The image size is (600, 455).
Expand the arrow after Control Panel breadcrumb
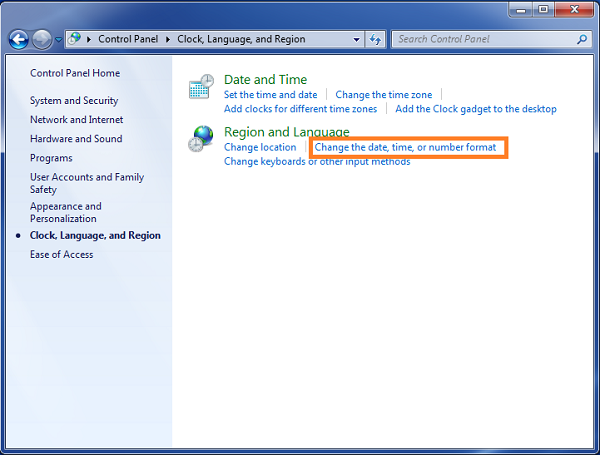click(170, 40)
